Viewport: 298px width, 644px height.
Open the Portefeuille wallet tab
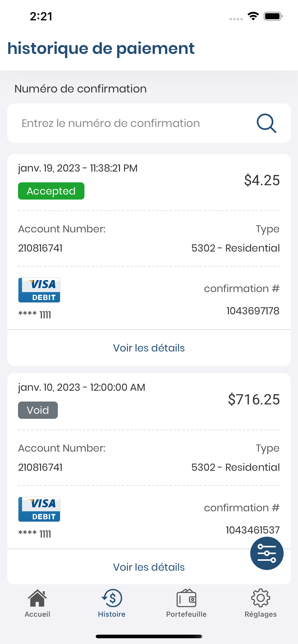click(186, 603)
